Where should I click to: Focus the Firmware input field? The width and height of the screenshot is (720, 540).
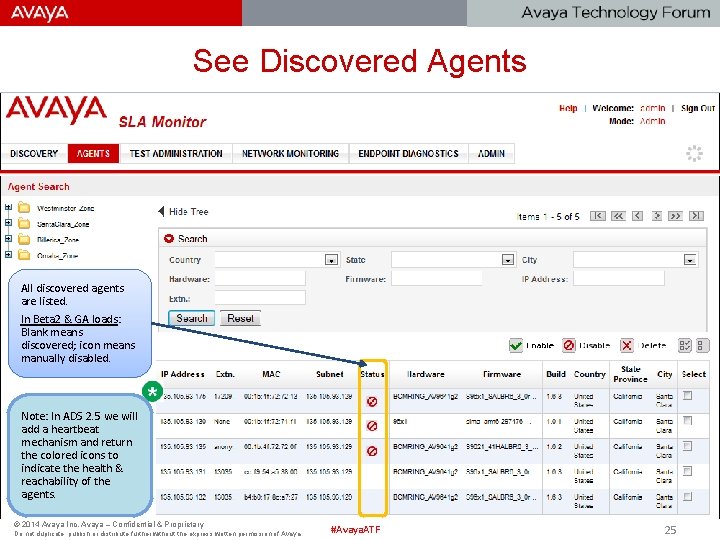436,278
